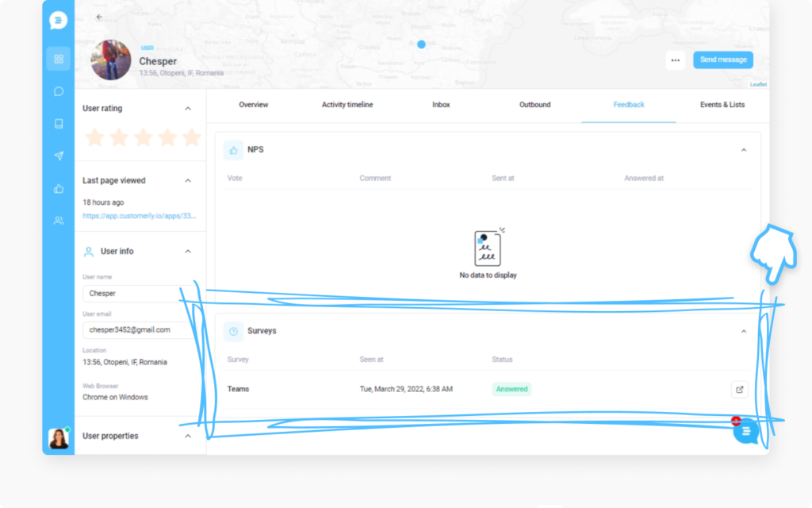Image resolution: width=812 pixels, height=508 pixels.
Task: Collapse the User rating section
Action: (x=188, y=108)
